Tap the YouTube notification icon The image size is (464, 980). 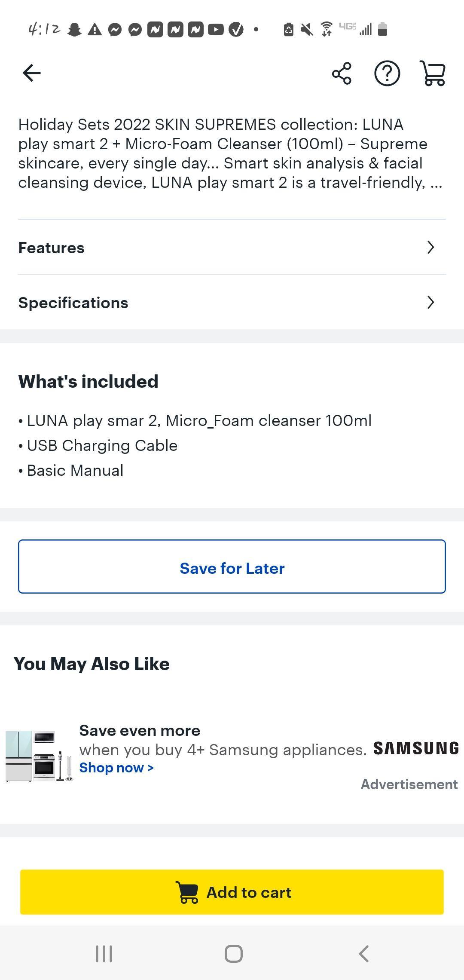216,29
